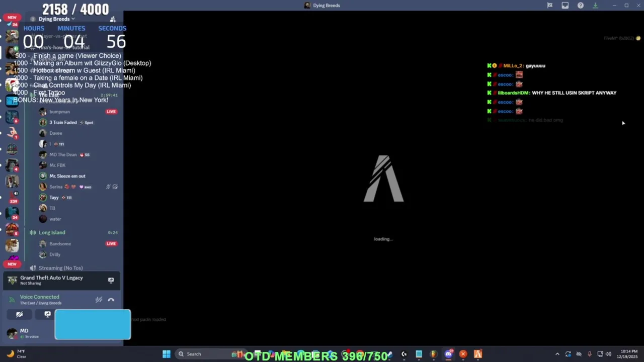This screenshot has height=362, width=644.
Task: Open the server icon with 24 badge
Action: pyautogui.click(x=12, y=213)
